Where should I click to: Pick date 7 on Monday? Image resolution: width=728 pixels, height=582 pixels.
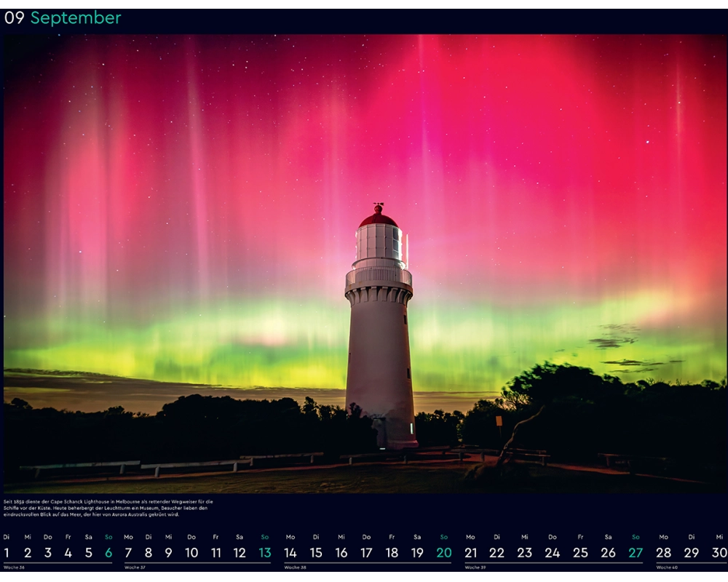tap(128, 553)
